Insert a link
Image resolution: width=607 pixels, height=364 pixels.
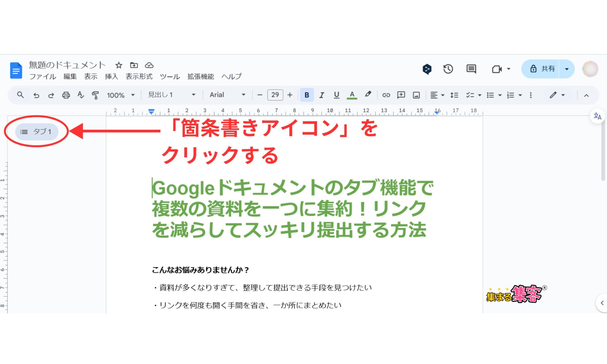(x=386, y=95)
